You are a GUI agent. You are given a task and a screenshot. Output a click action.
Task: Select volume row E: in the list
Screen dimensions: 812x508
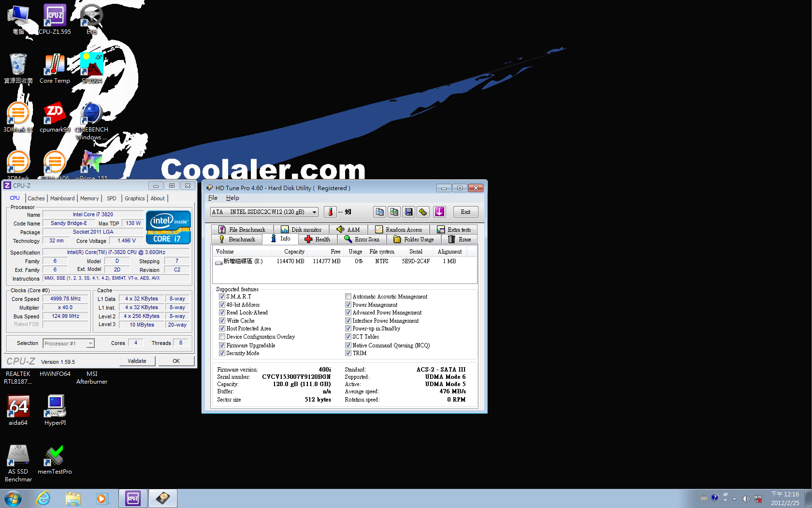click(x=345, y=261)
